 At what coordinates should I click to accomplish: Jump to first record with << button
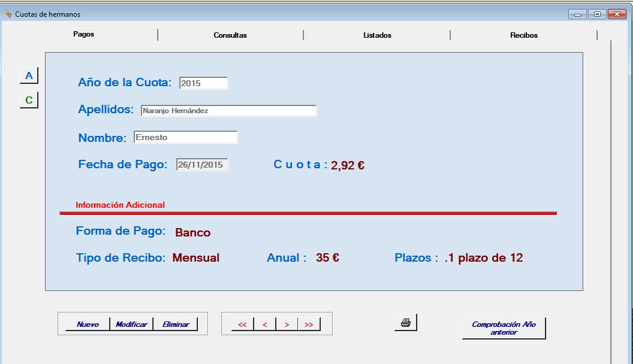click(x=242, y=324)
